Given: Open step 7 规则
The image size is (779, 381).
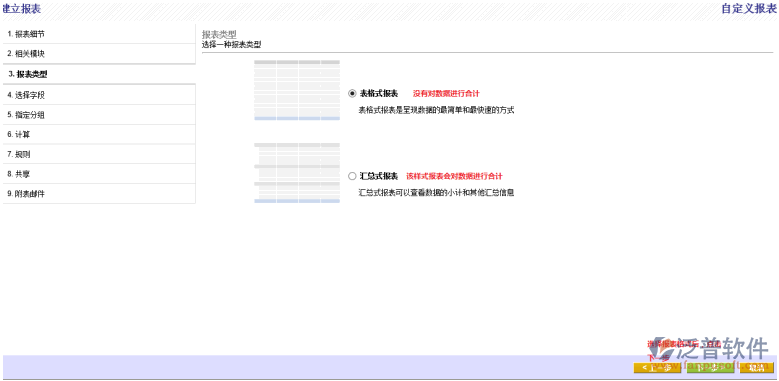Looking at the screenshot, I should click(x=99, y=154).
